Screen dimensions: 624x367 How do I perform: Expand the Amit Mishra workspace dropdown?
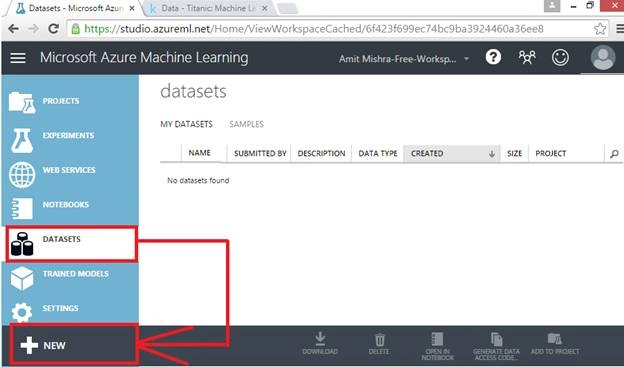(x=466, y=59)
